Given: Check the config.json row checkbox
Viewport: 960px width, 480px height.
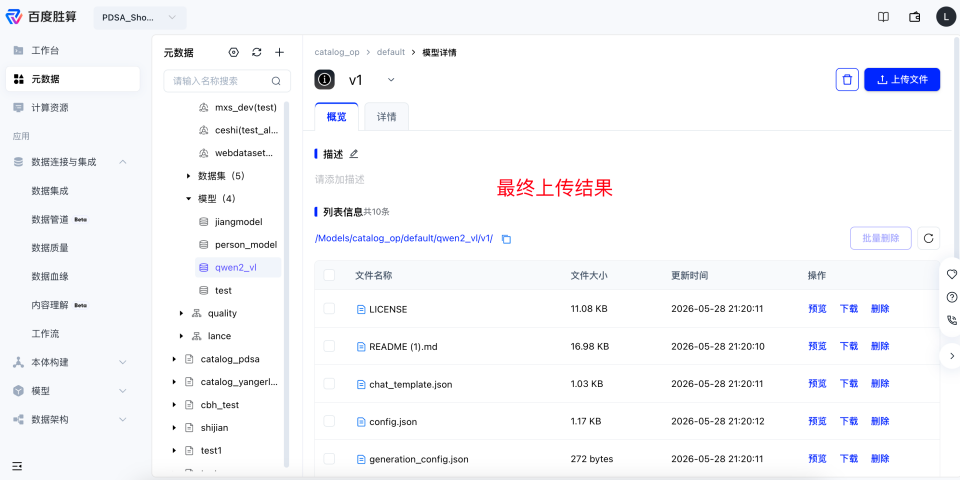Looking at the screenshot, I should click(329, 421).
